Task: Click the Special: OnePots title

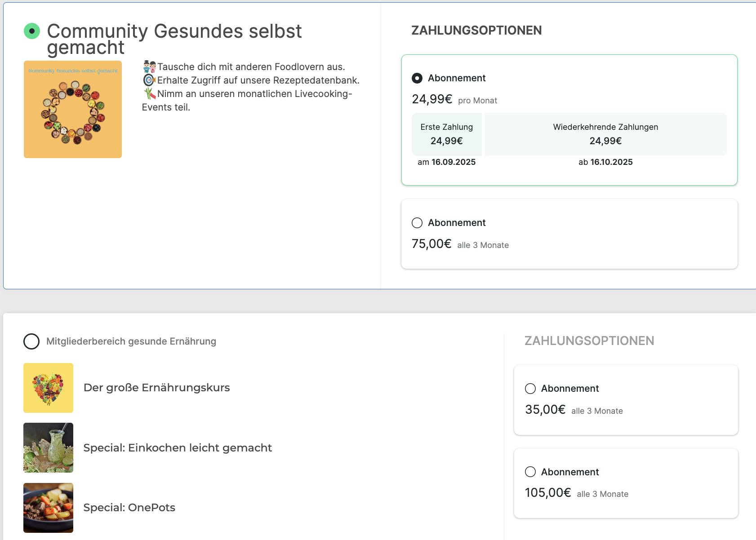Action: tap(129, 508)
